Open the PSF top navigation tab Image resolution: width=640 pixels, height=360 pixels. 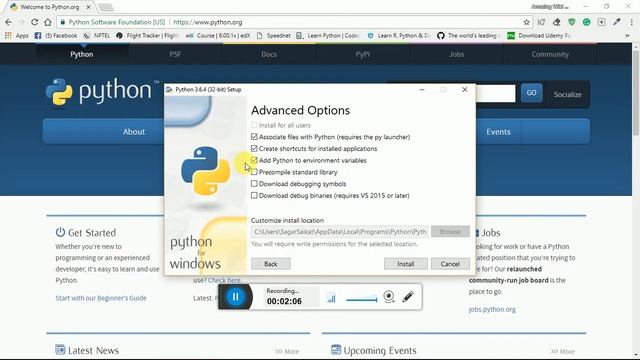click(x=175, y=54)
